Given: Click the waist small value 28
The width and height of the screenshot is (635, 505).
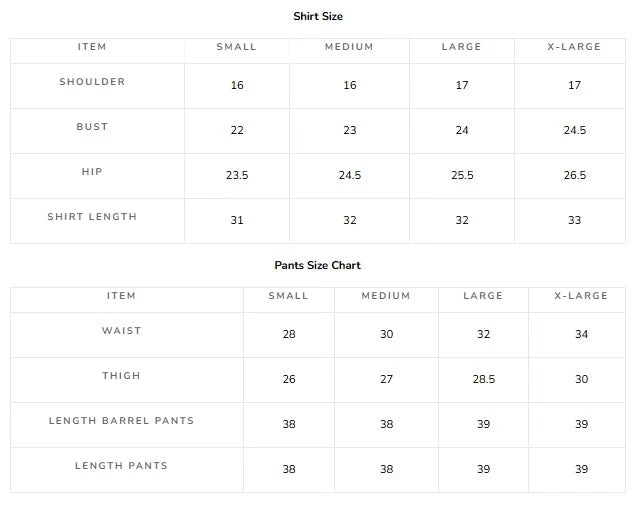Looking at the screenshot, I should tap(289, 334).
